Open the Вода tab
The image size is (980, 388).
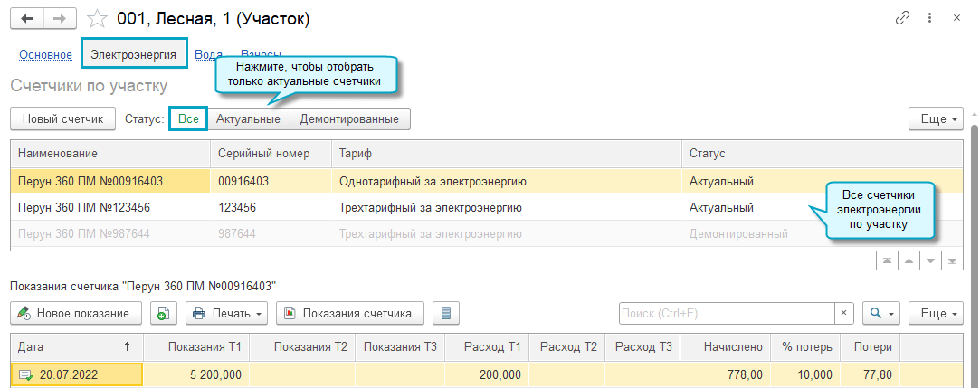tap(208, 54)
